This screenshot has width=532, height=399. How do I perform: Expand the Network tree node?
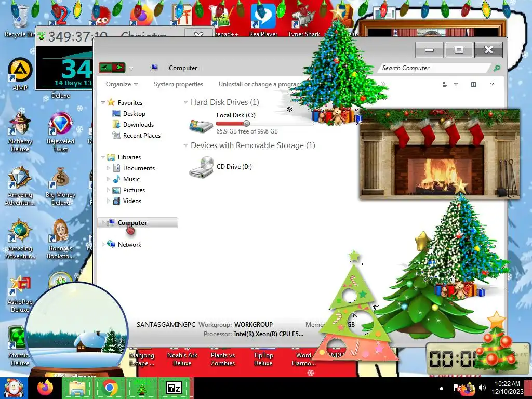click(x=103, y=244)
